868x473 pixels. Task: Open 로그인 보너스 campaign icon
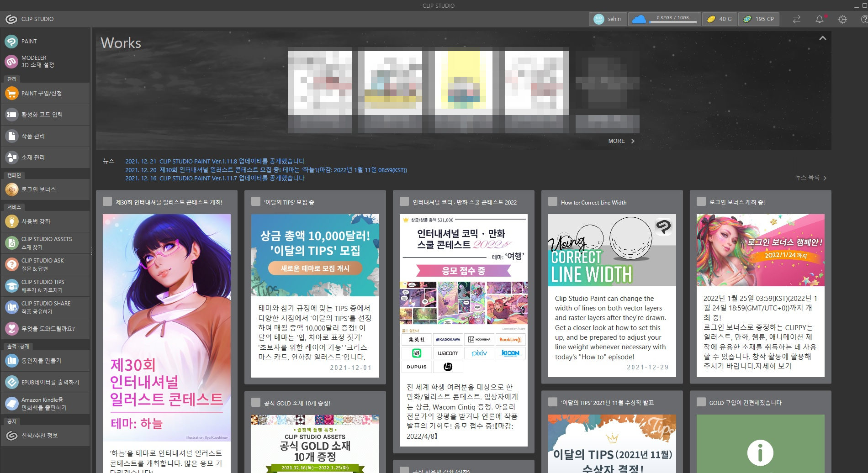(11, 189)
